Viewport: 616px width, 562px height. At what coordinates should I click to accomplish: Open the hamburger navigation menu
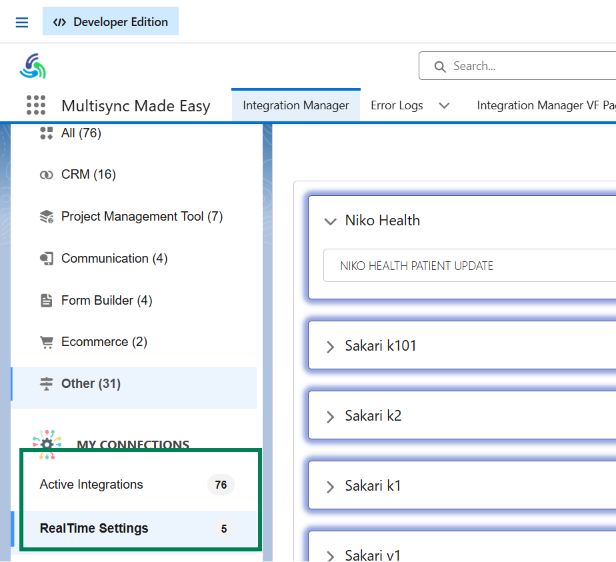(22, 22)
